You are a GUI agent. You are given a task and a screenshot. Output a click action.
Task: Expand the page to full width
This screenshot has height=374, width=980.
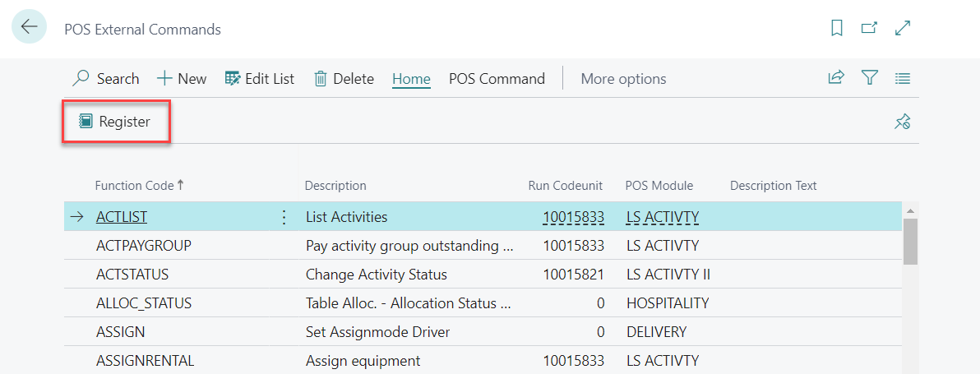[x=903, y=28]
